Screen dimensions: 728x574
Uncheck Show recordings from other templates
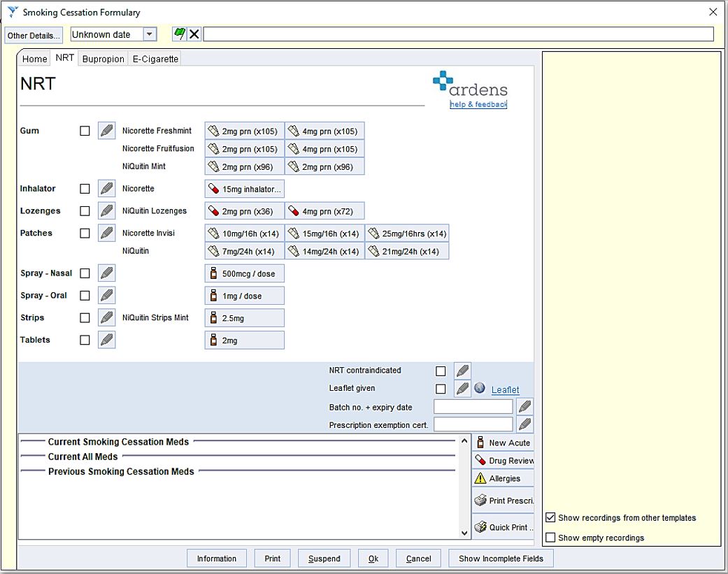[550, 517]
